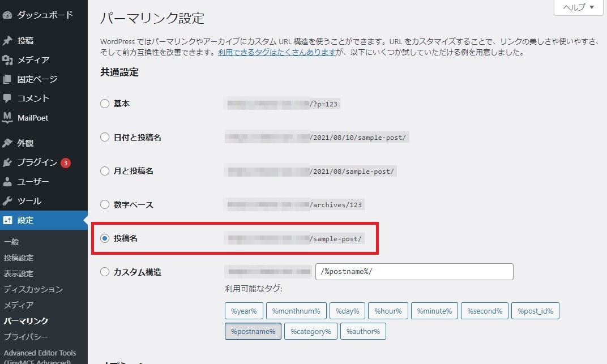Open ディスカッション settings submenu

[33, 289]
